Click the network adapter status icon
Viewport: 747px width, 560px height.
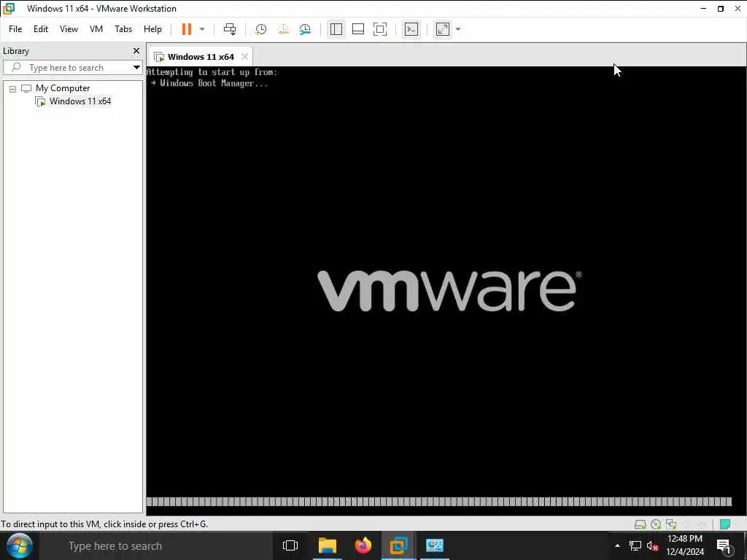pos(671,524)
